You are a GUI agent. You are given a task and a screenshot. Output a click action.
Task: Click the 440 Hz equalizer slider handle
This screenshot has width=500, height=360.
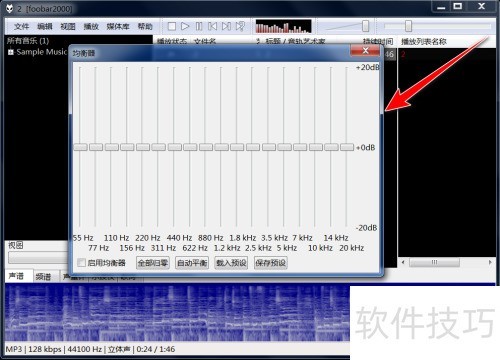(175, 147)
